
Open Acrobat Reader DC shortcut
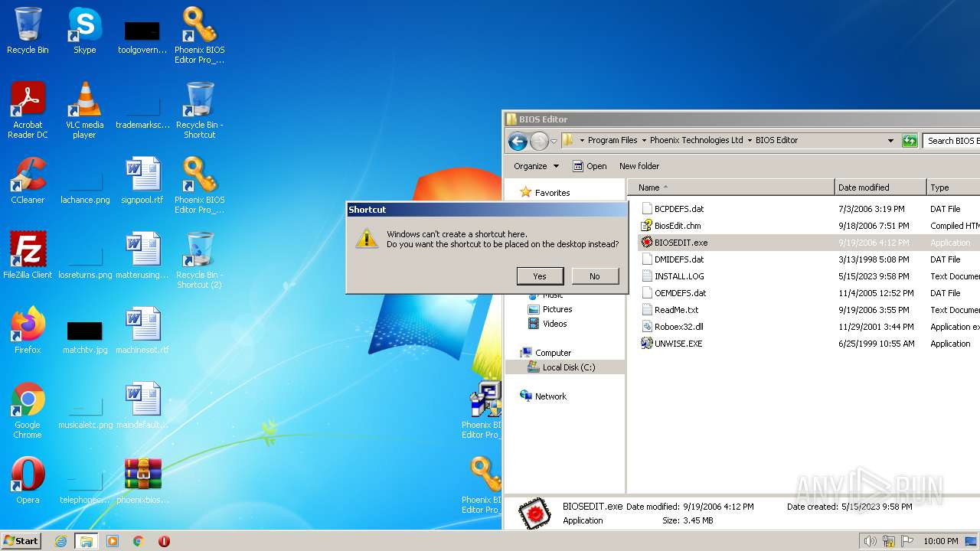(x=28, y=110)
